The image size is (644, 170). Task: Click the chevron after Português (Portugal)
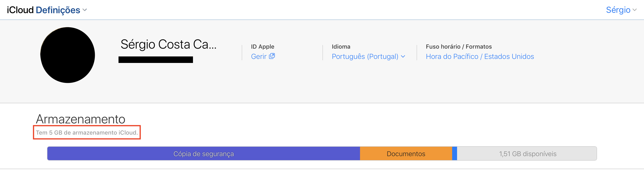[x=403, y=56]
